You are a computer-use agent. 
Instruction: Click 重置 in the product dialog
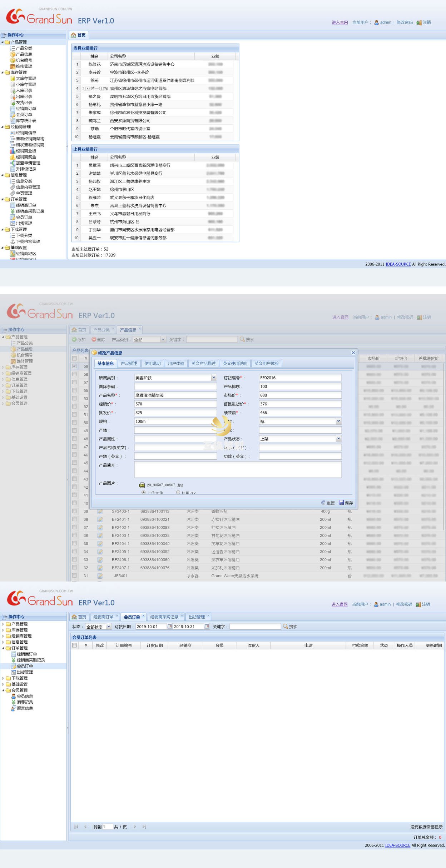[x=328, y=503]
